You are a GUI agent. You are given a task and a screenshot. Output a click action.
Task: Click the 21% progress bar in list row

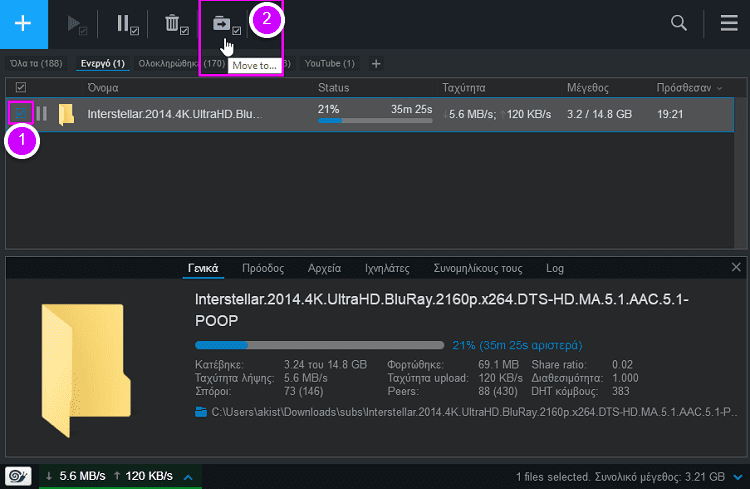[375, 121]
